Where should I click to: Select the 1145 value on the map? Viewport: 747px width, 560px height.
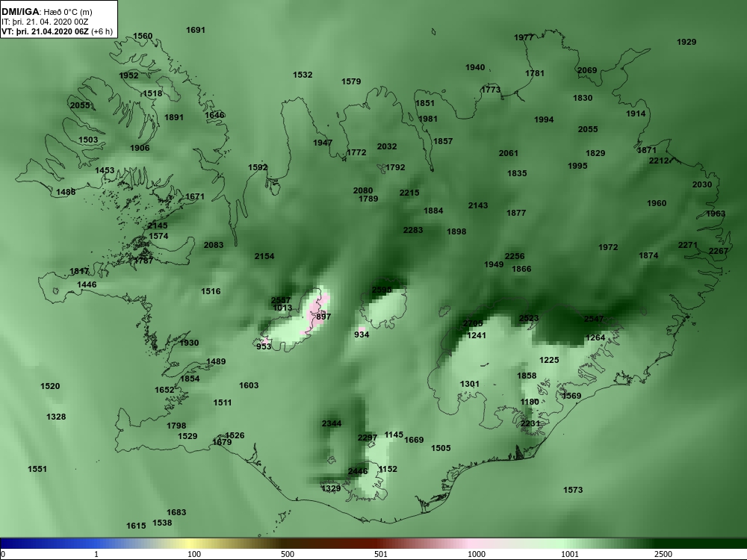coord(394,435)
